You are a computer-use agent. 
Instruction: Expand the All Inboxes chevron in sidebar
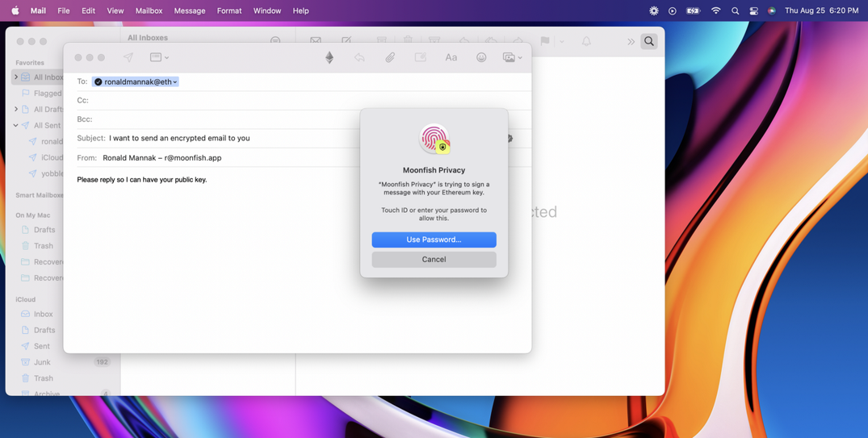(16, 77)
